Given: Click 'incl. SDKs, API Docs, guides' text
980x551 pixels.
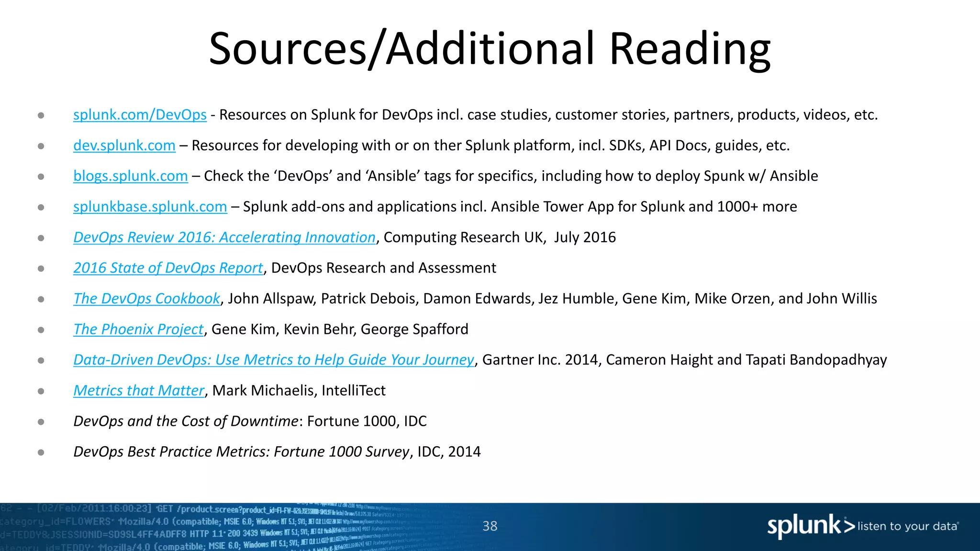Looking at the screenshot, I should click(x=668, y=145).
